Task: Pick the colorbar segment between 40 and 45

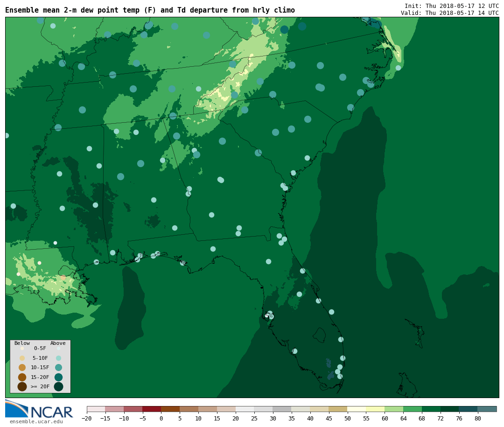Action: [320, 409]
